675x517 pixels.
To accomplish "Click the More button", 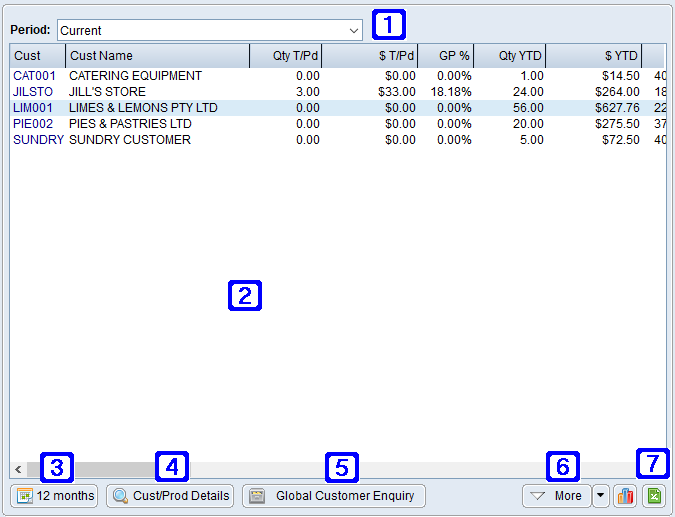I will [556, 496].
